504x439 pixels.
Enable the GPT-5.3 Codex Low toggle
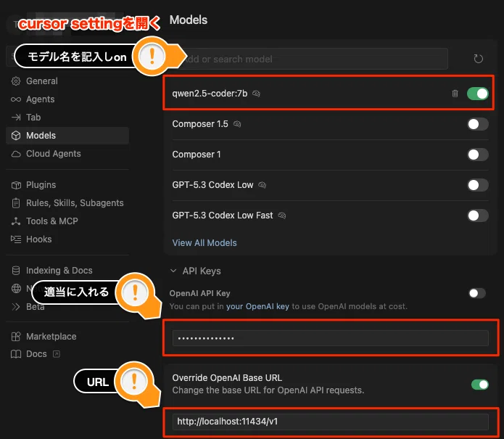coord(478,185)
